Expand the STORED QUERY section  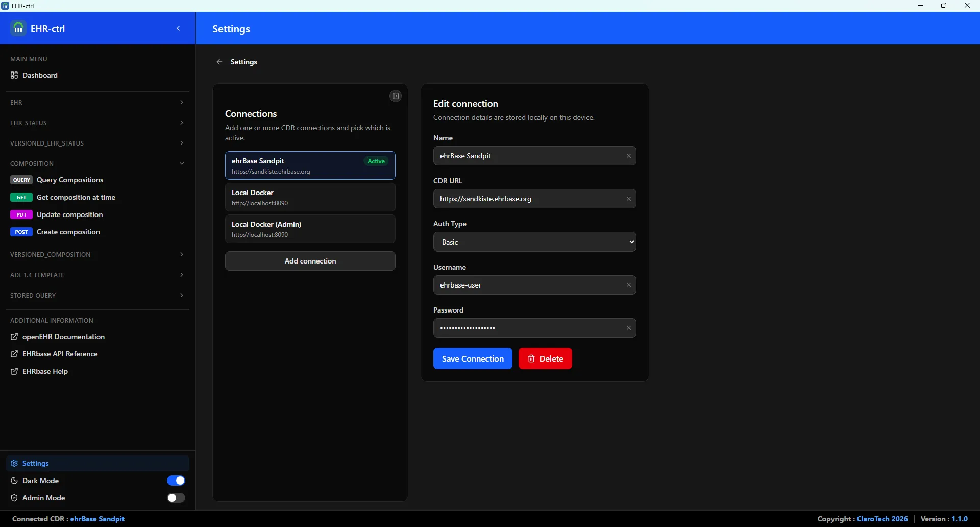(97, 295)
